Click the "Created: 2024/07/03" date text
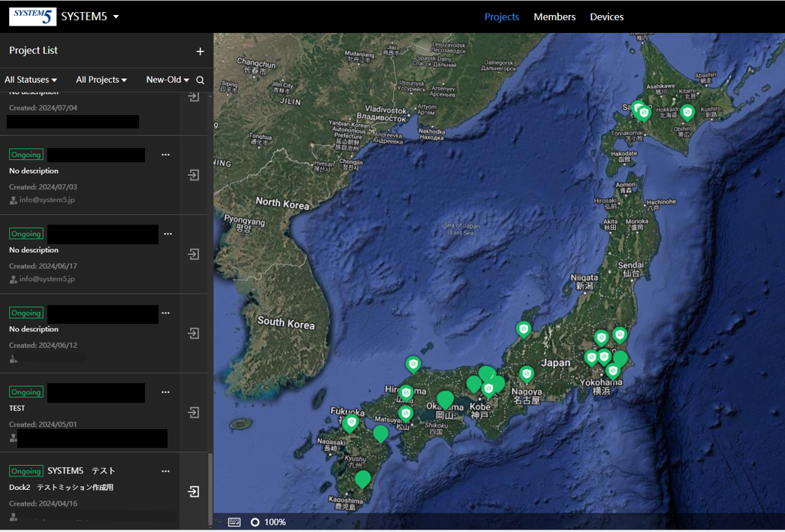This screenshot has height=532, width=785. coord(43,187)
